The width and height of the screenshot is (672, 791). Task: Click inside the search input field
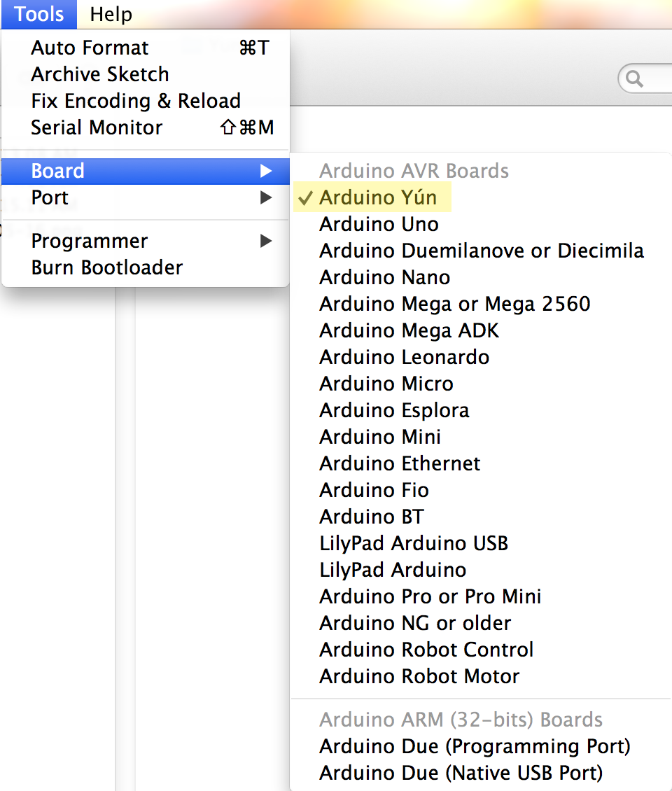pos(658,78)
